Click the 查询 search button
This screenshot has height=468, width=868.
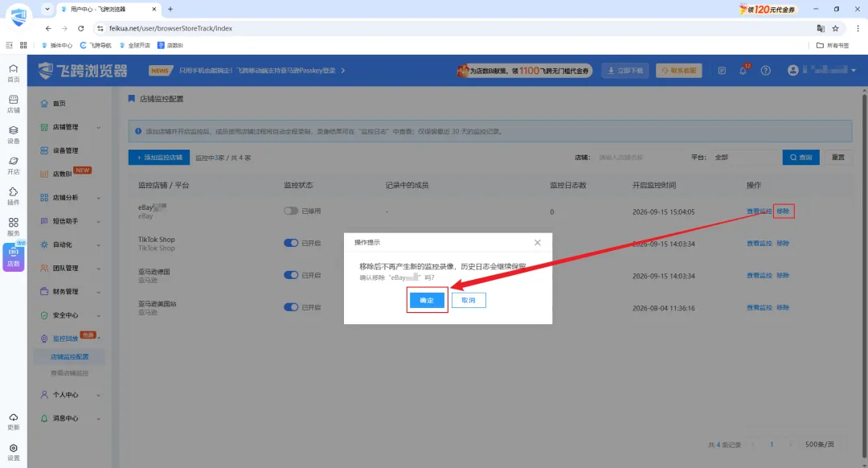801,158
